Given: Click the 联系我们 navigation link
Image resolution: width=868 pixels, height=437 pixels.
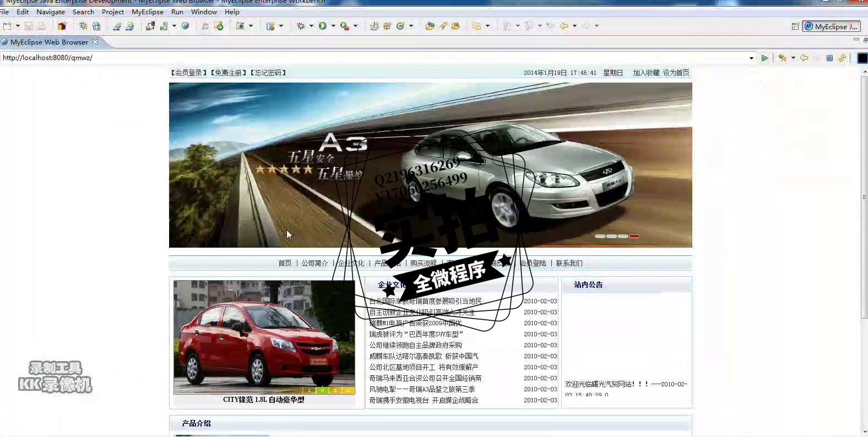Looking at the screenshot, I should [569, 263].
